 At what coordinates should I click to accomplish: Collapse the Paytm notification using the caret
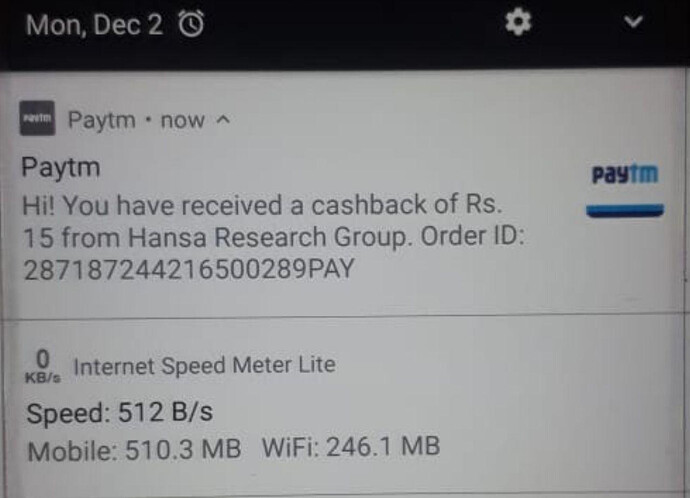point(224,120)
